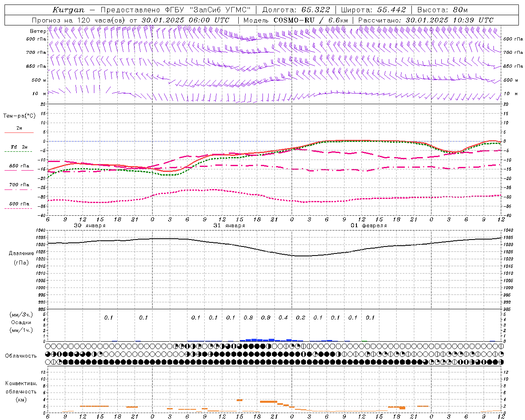
Task: Select the "2м" temperature legend entry
Action: pyautogui.click(x=19, y=128)
